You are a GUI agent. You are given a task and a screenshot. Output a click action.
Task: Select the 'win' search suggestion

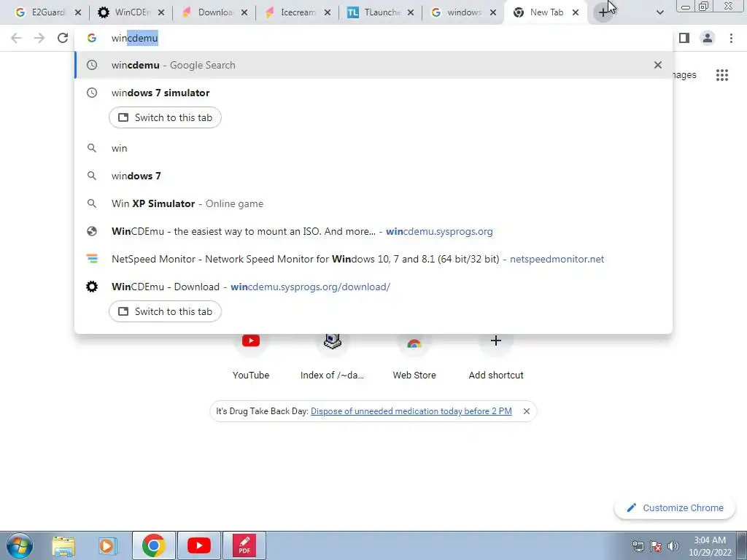click(373, 148)
